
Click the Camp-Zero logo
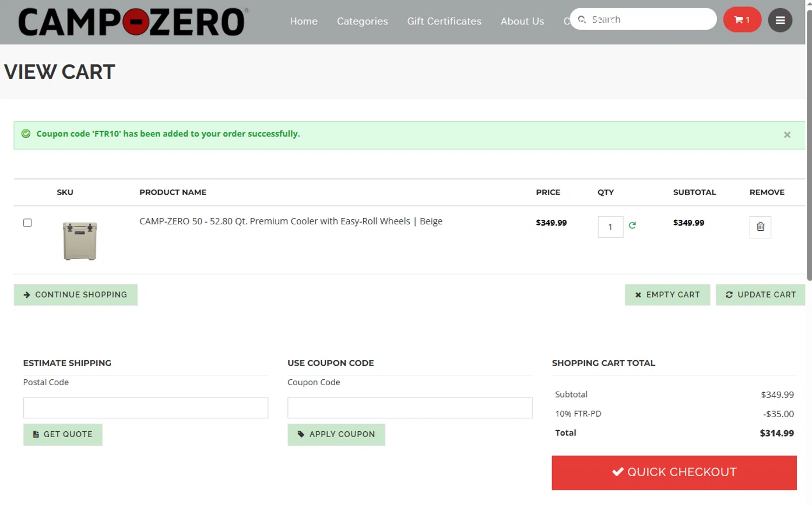pos(133,22)
